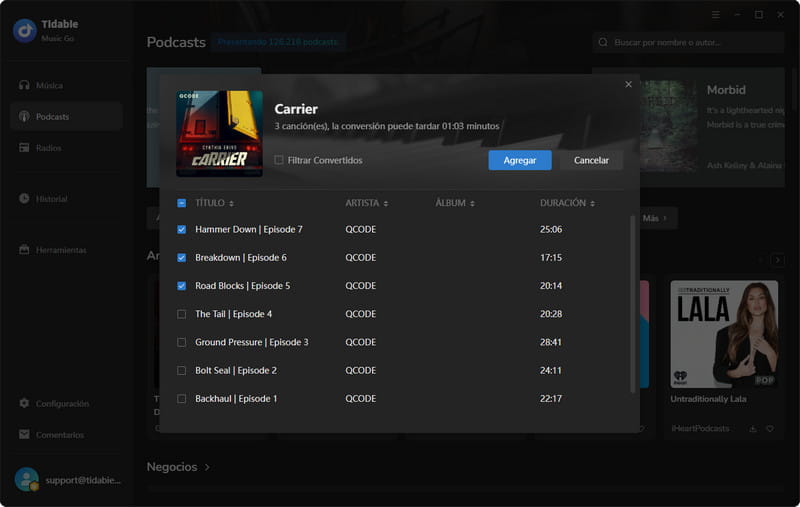Click the Negocios section heading

point(172,467)
